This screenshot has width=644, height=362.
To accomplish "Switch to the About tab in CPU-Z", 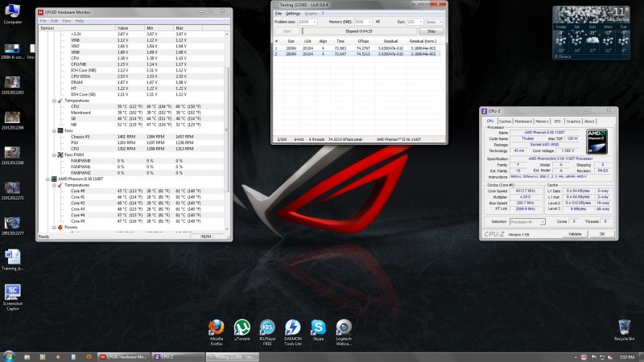I will pos(589,121).
